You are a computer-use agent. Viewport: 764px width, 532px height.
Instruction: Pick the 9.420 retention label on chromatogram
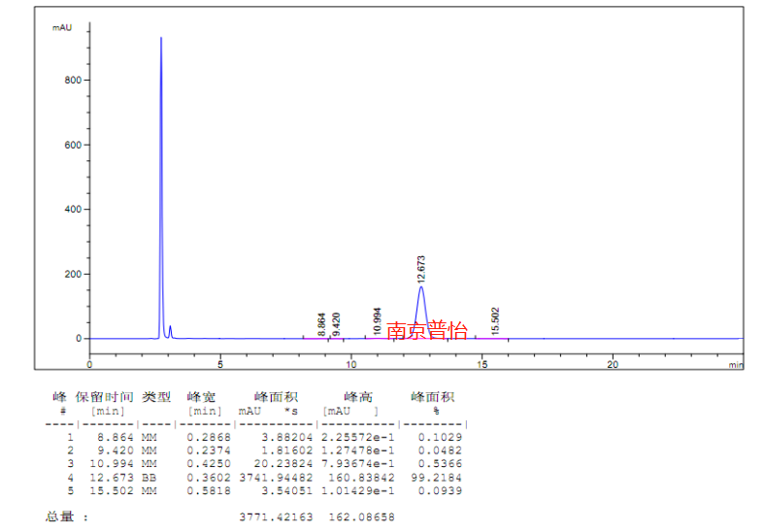click(336, 324)
